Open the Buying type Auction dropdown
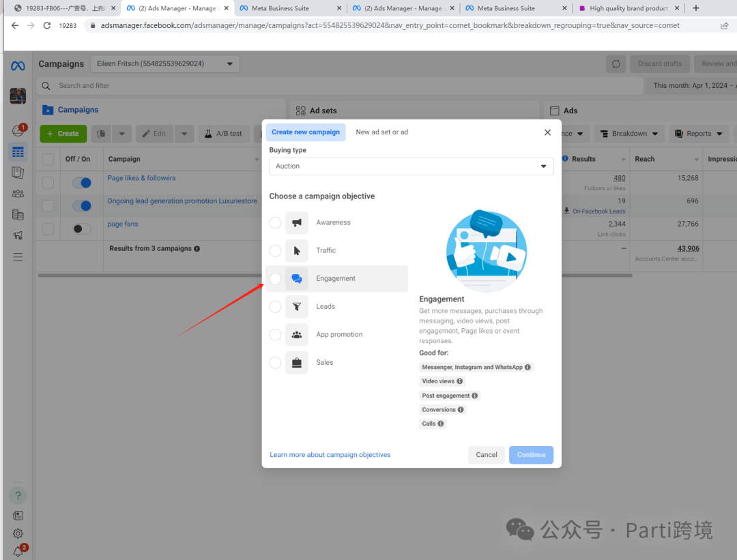This screenshot has width=737, height=560. 411,166
